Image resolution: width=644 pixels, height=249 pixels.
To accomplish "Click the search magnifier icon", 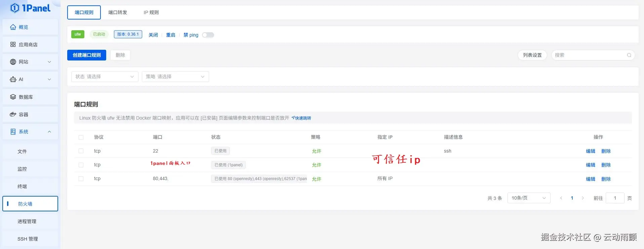I will [x=629, y=55].
